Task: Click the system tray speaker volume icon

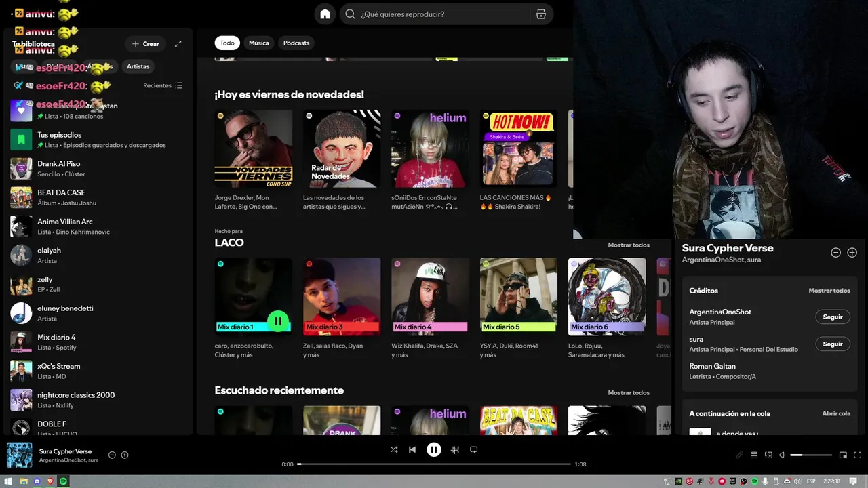Action: click(x=797, y=481)
